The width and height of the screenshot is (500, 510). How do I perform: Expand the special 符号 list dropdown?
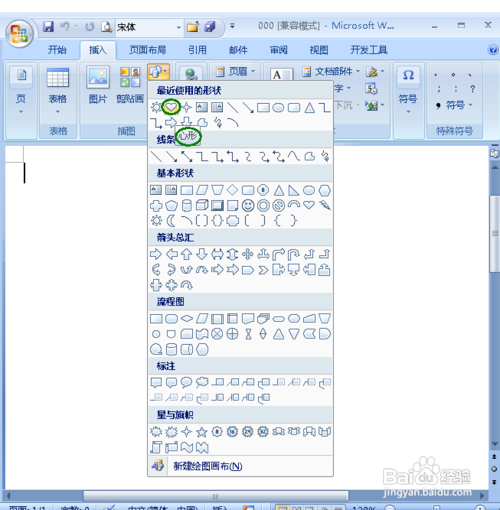pos(455,105)
